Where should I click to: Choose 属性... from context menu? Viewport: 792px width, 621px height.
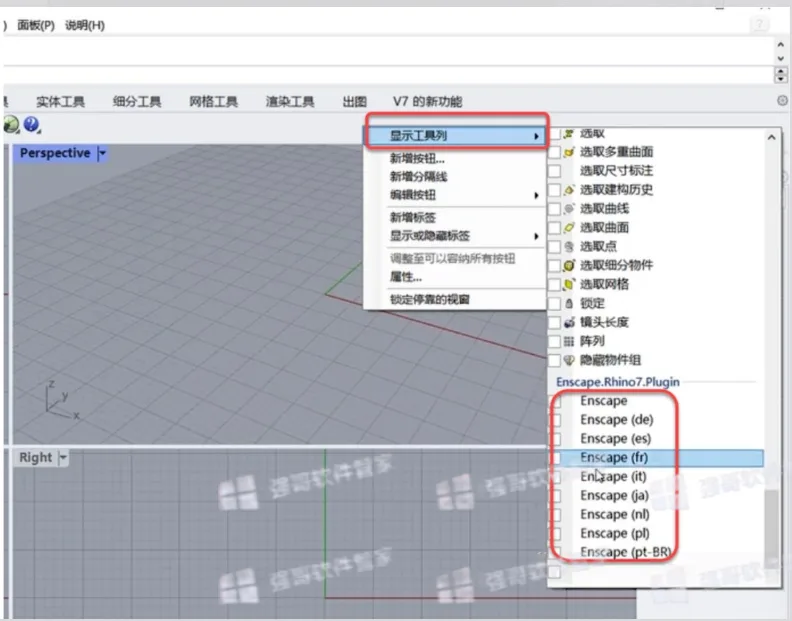(x=406, y=277)
